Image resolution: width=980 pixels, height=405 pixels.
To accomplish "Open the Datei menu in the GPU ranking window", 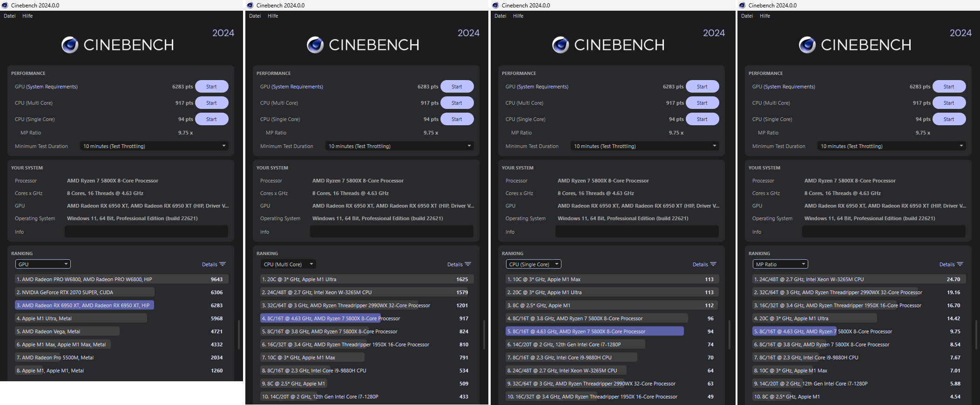I will (10, 16).
